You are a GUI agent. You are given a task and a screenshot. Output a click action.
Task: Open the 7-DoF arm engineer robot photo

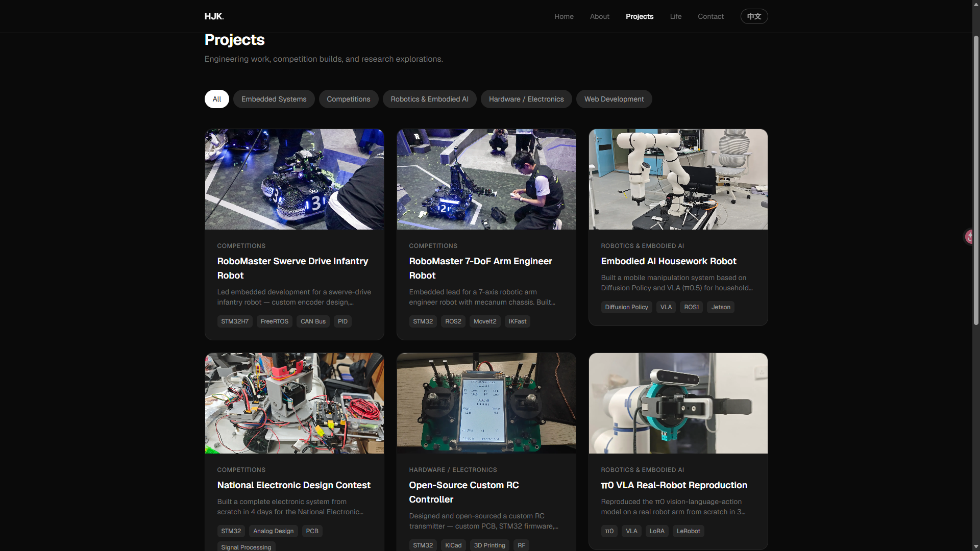tap(486, 179)
